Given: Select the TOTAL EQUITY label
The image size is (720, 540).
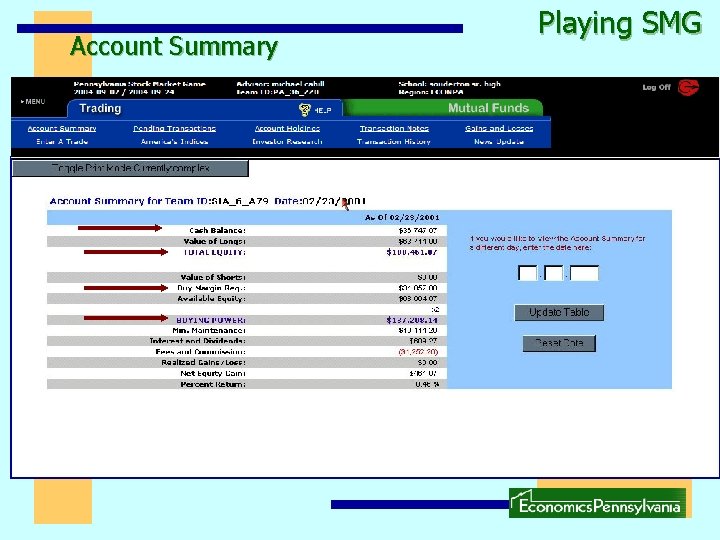Looking at the screenshot, I should coord(214,253).
